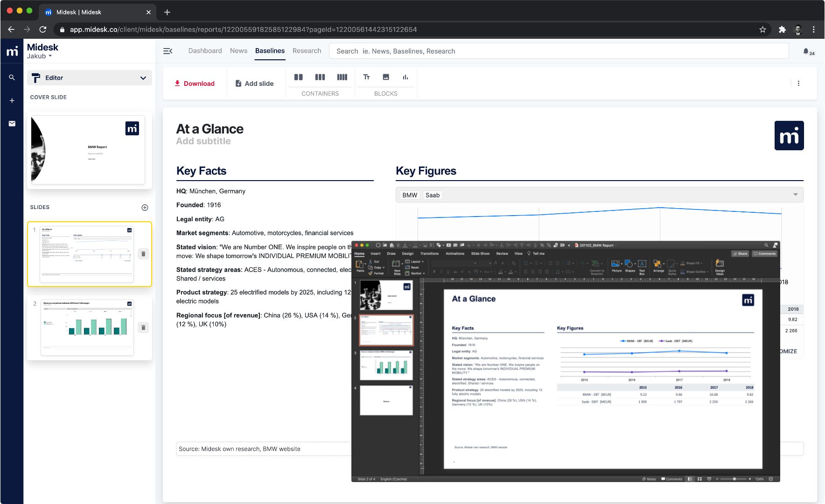Open search from the left sidebar magnifier
The width and height of the screenshot is (825, 504).
click(12, 77)
